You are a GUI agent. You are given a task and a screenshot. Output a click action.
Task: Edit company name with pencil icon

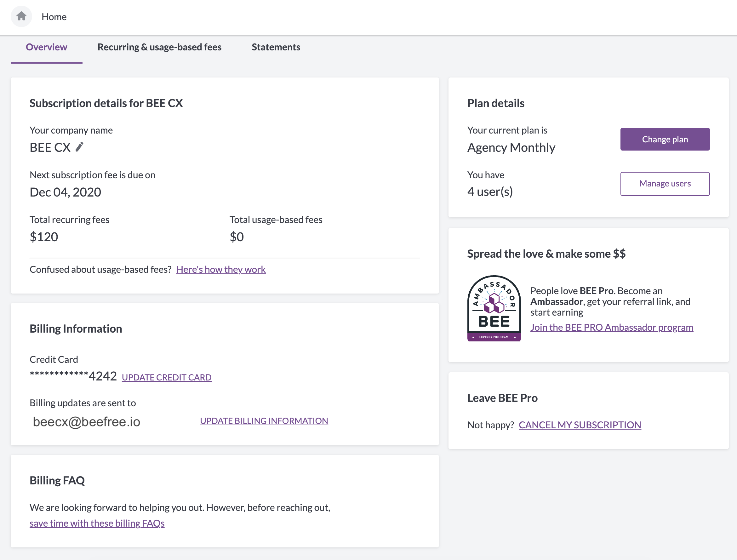click(79, 147)
